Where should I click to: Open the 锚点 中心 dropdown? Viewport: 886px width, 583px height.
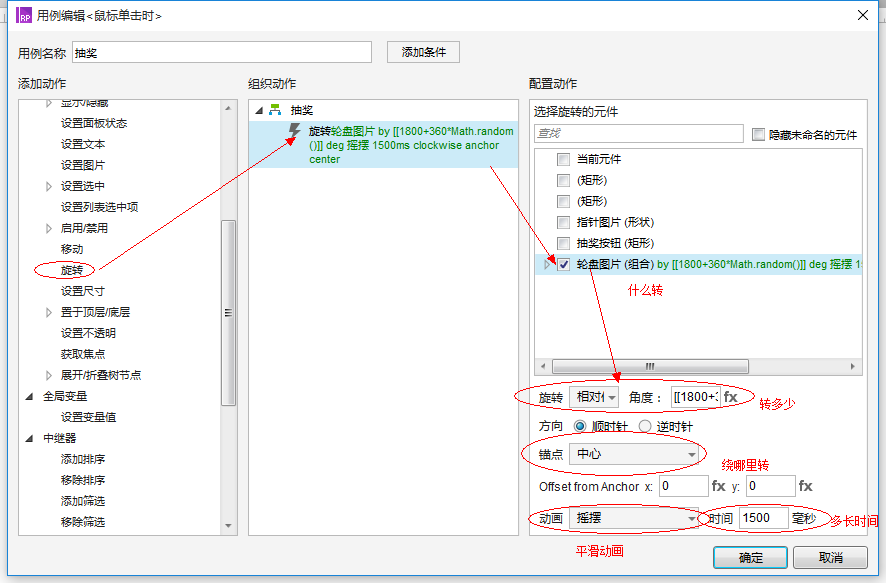[x=634, y=454]
